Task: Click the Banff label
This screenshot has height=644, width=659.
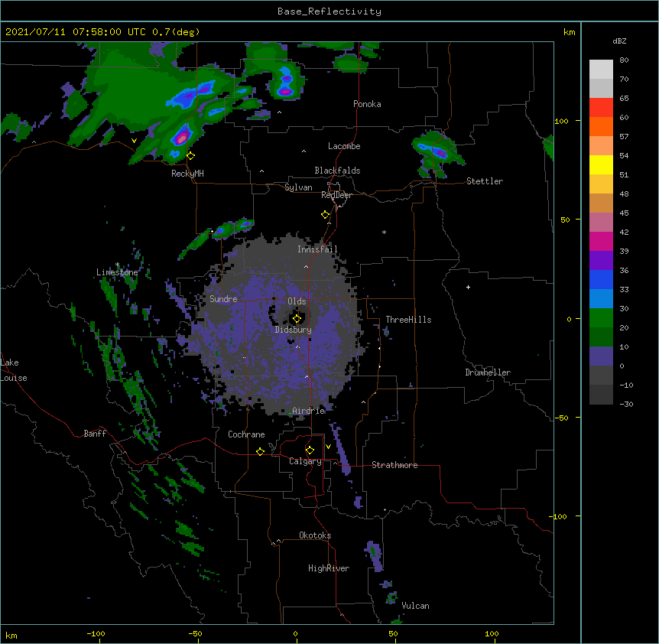Action: tap(95, 434)
